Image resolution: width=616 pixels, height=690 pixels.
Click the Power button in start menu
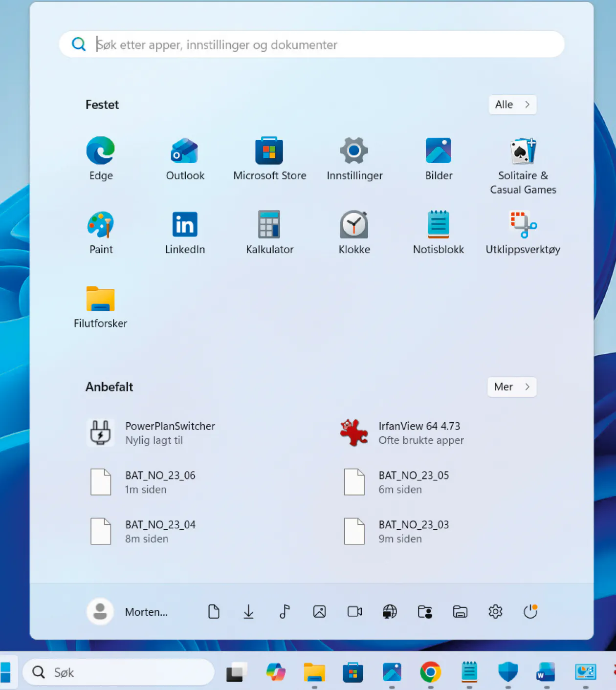(530, 611)
